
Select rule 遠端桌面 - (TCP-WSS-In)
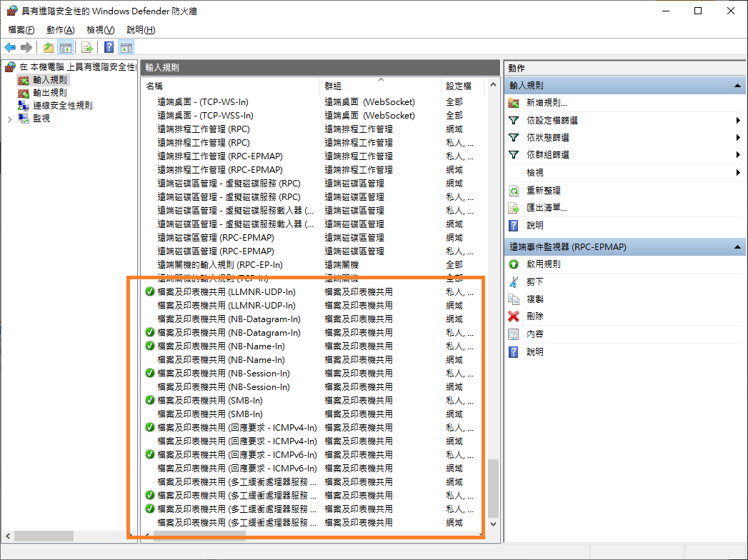tap(205, 116)
